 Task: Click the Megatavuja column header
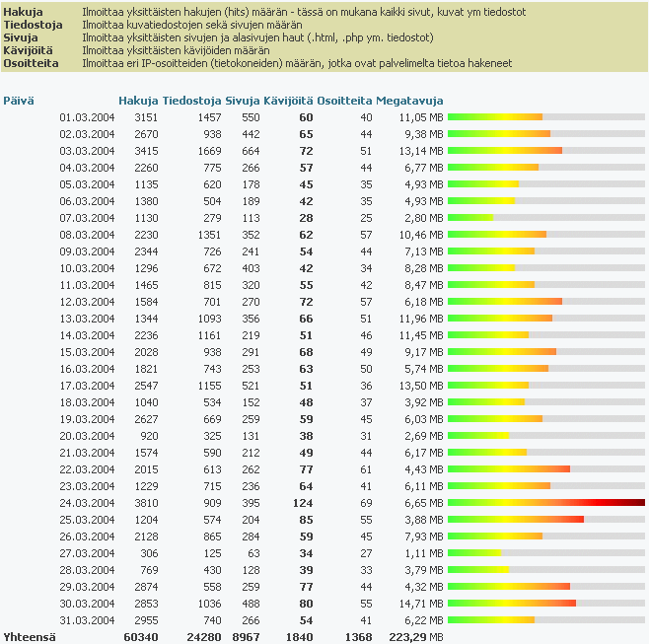click(x=410, y=101)
